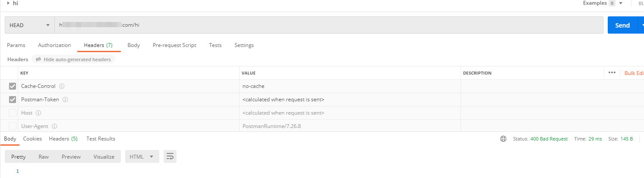Switch to the Authorization tab
Viewport: 644px width, 178px height.
coord(54,45)
